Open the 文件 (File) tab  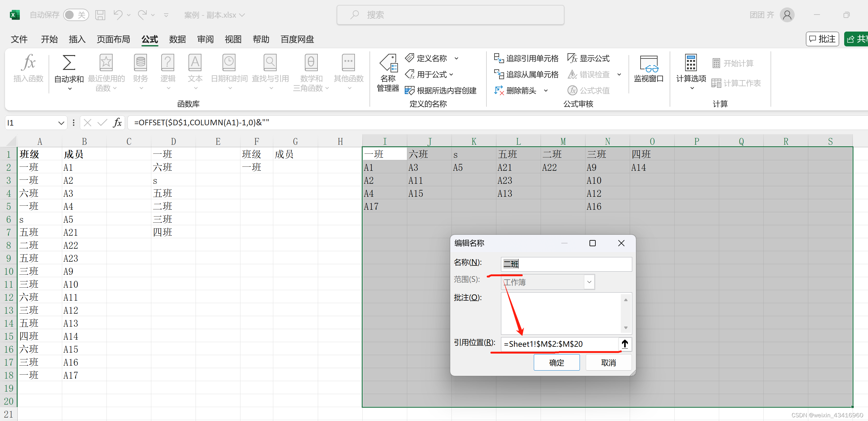pos(19,39)
